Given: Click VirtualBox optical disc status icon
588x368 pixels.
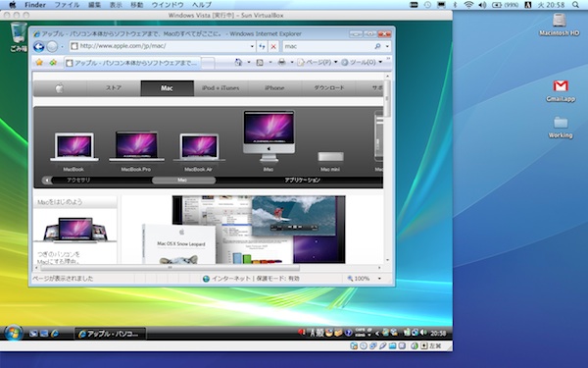Looking at the screenshot, I should click(363, 345).
